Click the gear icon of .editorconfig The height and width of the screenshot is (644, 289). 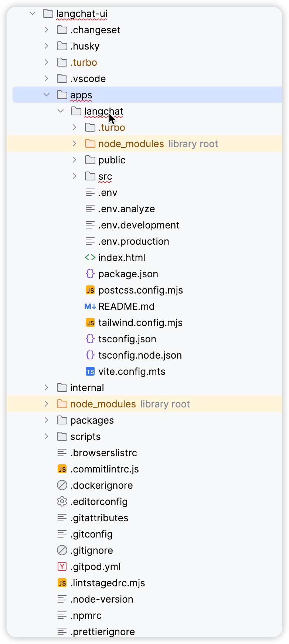pyautogui.click(x=62, y=502)
